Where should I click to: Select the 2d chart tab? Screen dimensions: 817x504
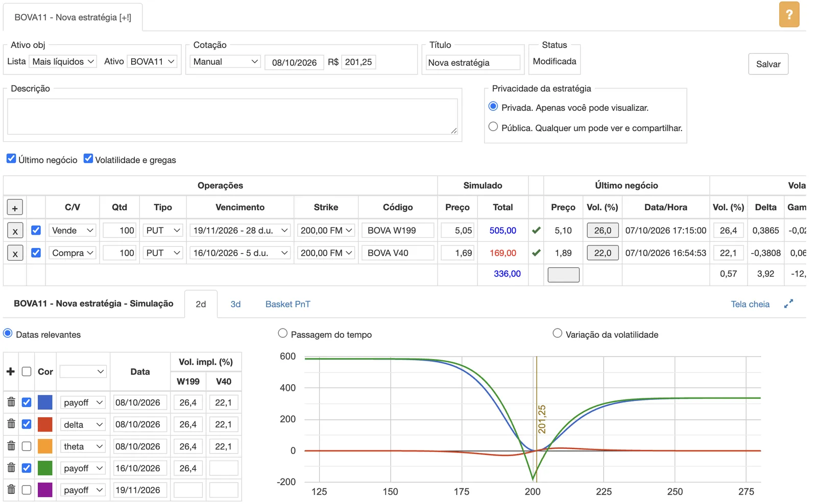pyautogui.click(x=201, y=304)
